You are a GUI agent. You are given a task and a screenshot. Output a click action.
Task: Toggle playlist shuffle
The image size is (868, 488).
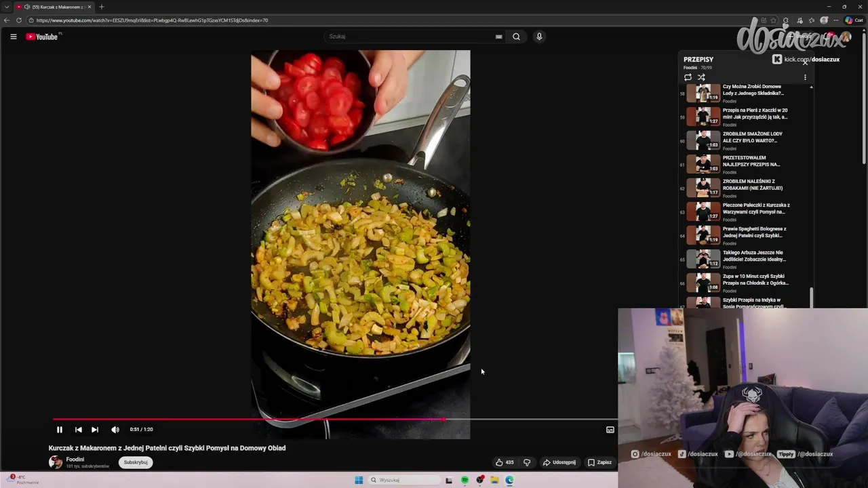coord(701,77)
